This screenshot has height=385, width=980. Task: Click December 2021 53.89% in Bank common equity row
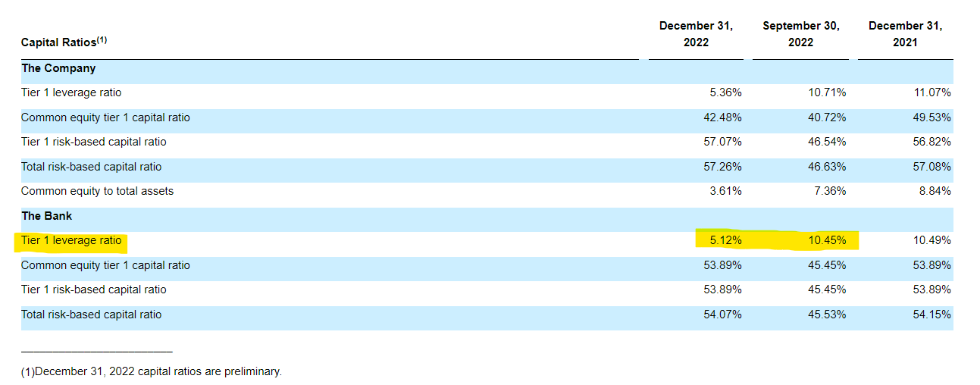(932, 265)
